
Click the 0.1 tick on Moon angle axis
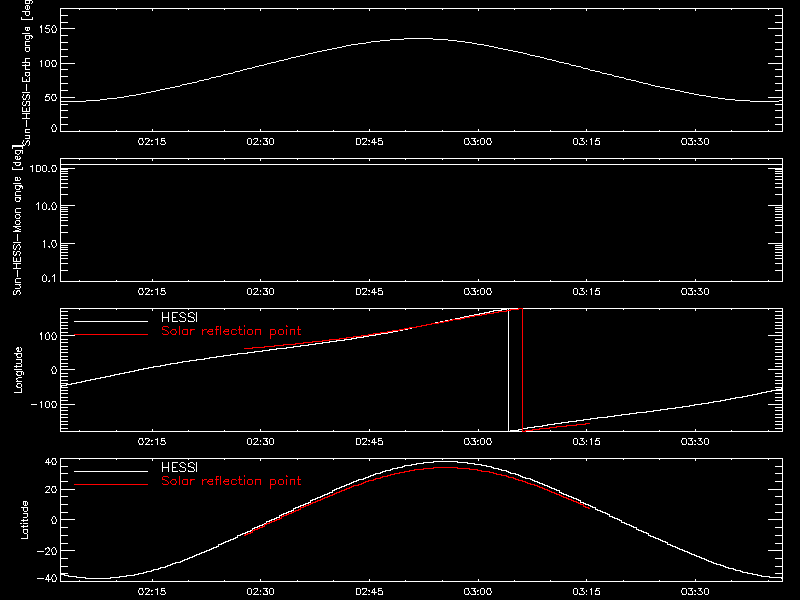tap(49, 278)
